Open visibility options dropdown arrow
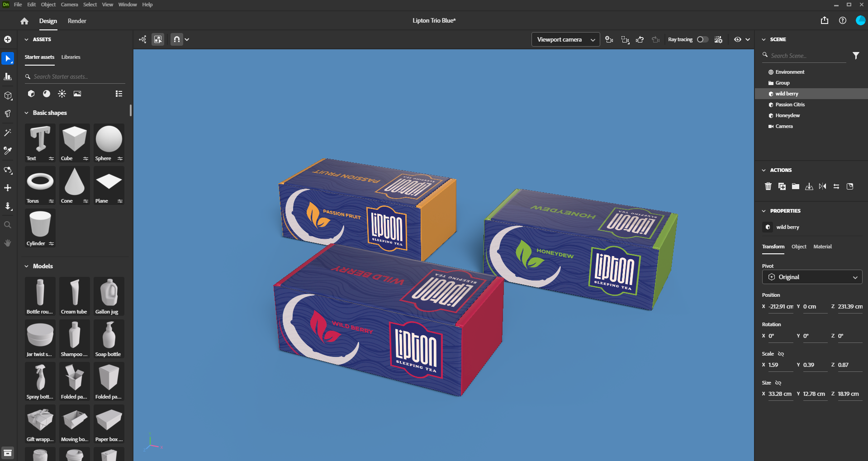 (x=748, y=39)
